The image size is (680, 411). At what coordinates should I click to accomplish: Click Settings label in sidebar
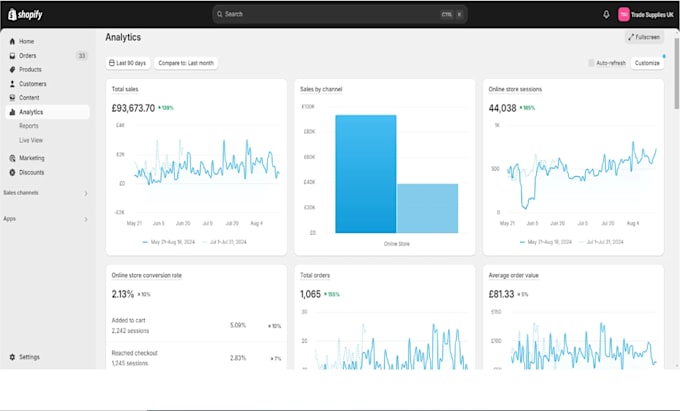coord(29,357)
